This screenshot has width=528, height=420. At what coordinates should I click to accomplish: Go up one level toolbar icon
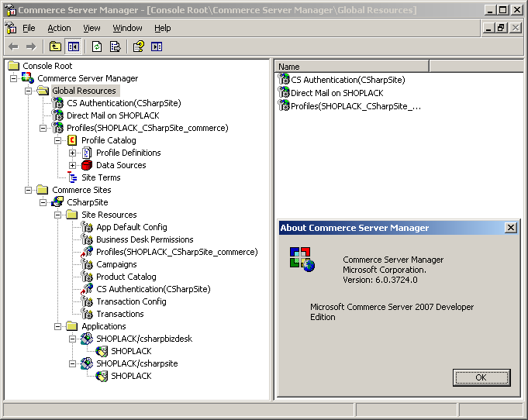[55, 46]
